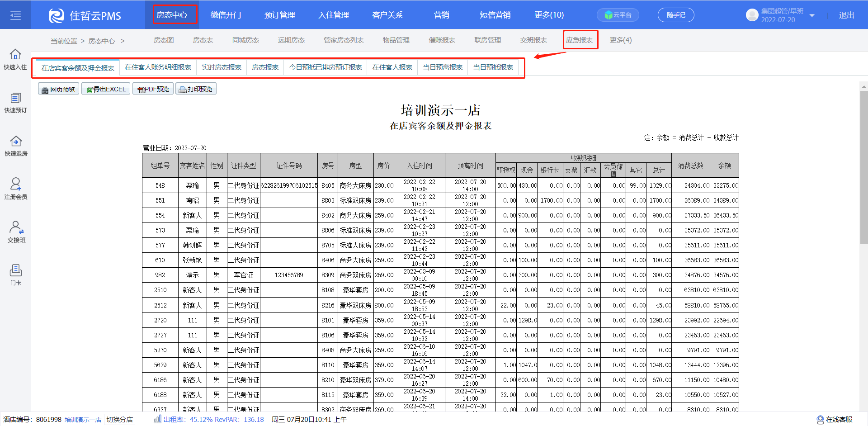Switch to 当日预抵报表 tab
This screenshot has width=868, height=426.
493,67
